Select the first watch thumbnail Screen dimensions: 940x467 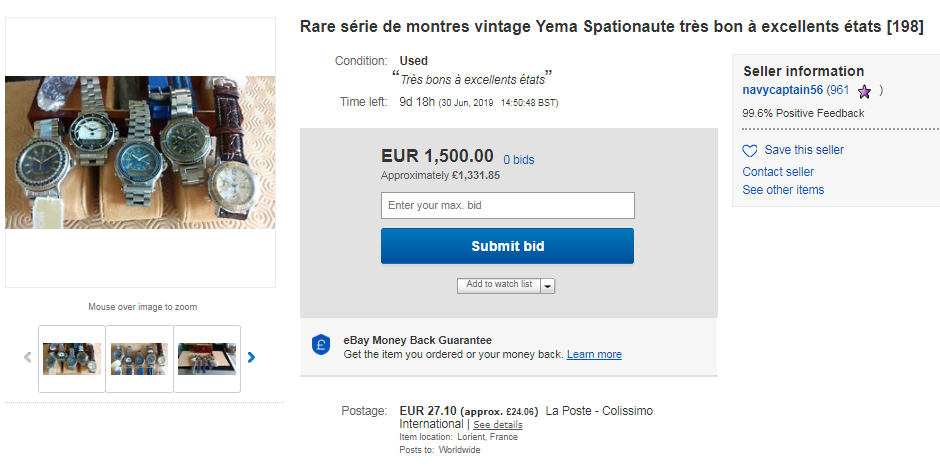(72, 358)
